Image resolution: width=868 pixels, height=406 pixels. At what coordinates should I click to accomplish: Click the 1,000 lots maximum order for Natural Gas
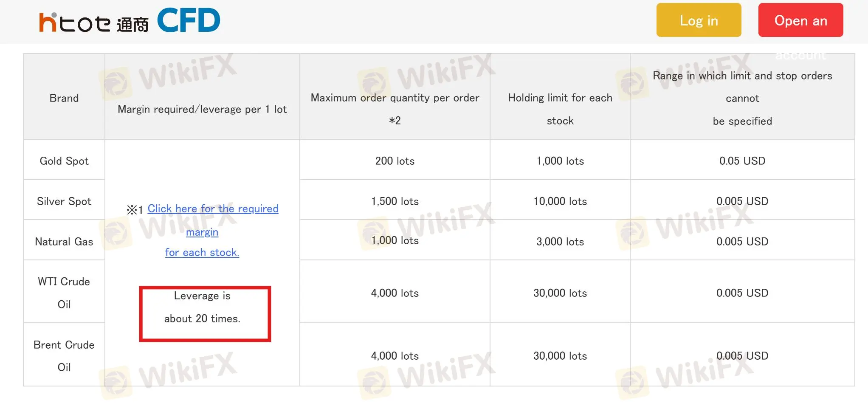click(395, 240)
